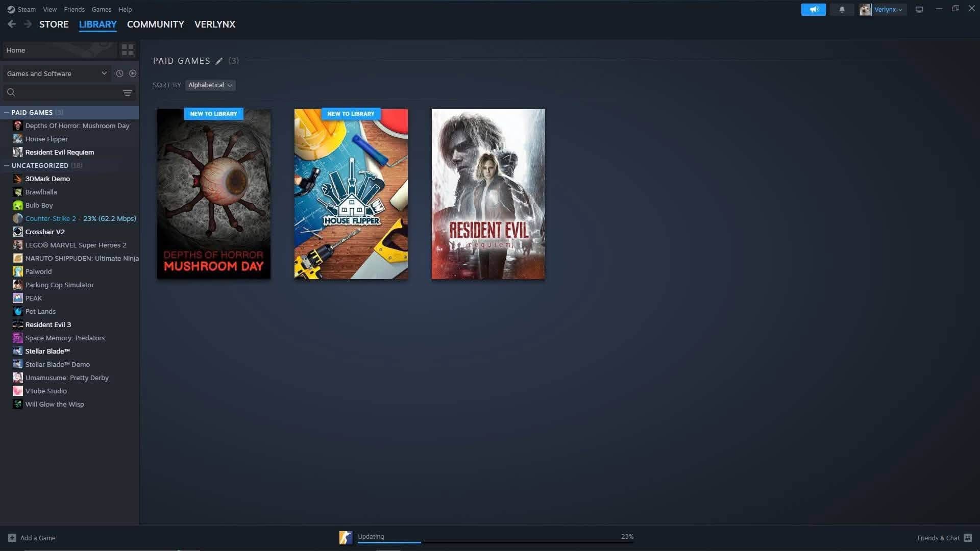Click the PEAK game icon

(x=18, y=298)
